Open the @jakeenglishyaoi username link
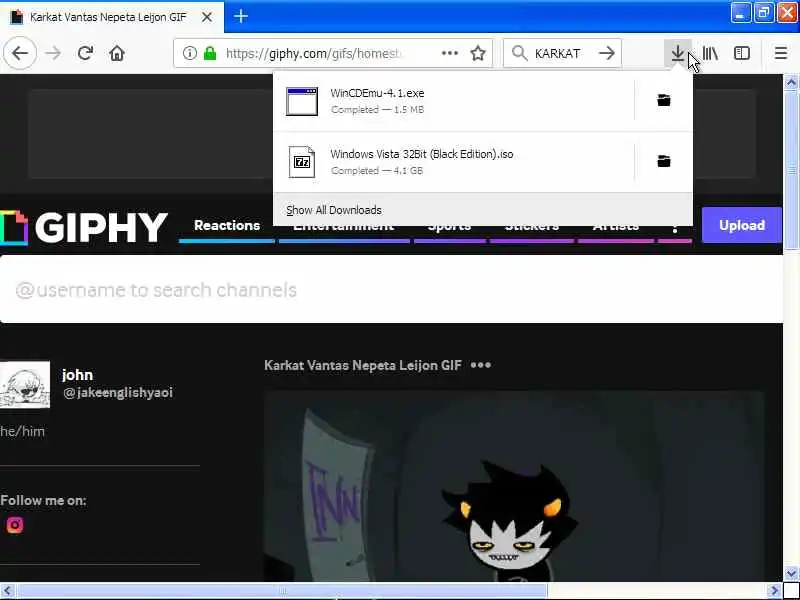This screenshot has width=800, height=600. (118, 392)
